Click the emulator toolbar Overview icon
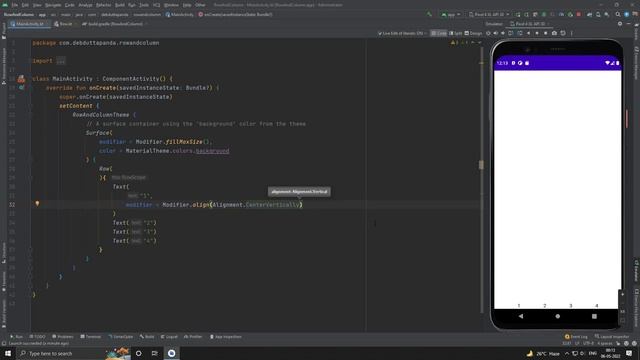Viewport: 640px width, 360px height. (x=546, y=33)
